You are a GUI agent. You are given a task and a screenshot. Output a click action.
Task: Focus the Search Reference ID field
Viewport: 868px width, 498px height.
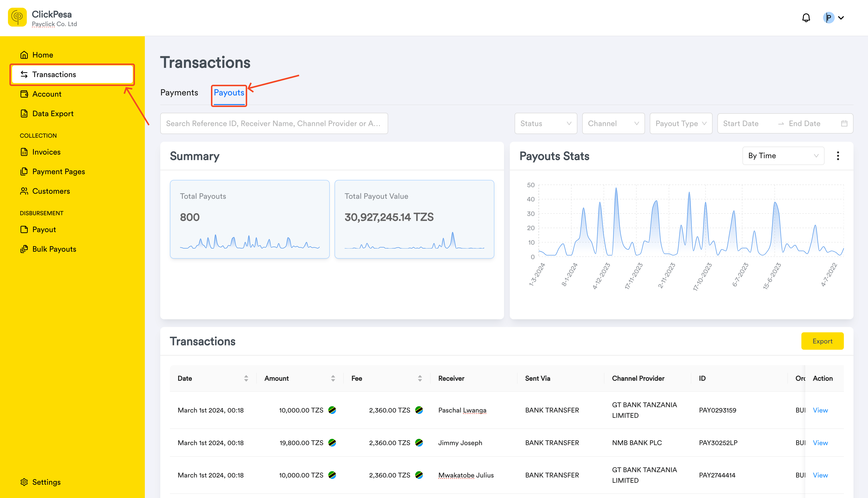tap(274, 123)
